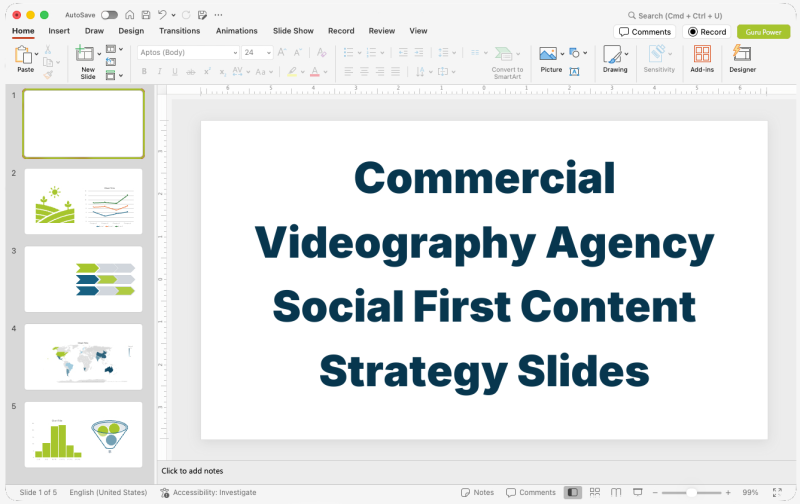
Task: Switch to the Design tab
Action: [x=131, y=31]
